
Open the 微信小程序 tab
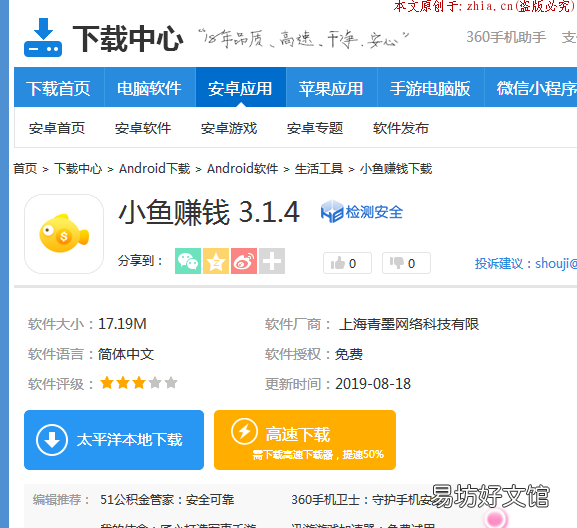[x=531, y=88]
